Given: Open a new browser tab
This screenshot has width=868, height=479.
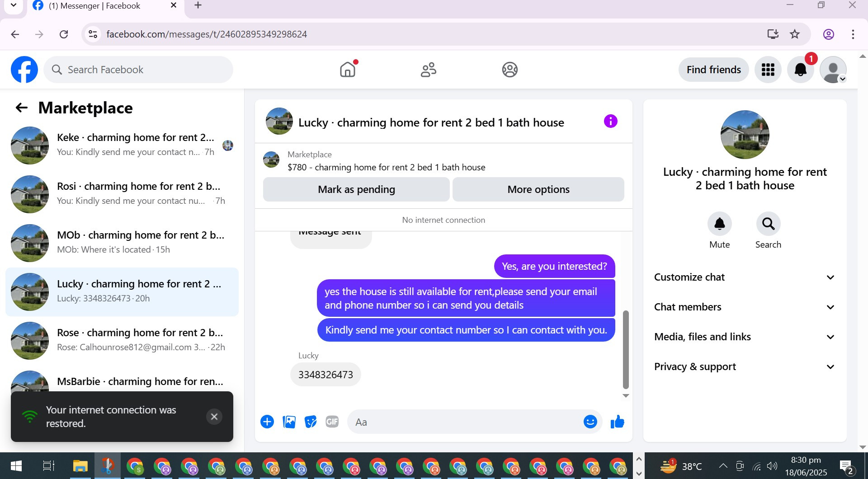Looking at the screenshot, I should point(198,5).
